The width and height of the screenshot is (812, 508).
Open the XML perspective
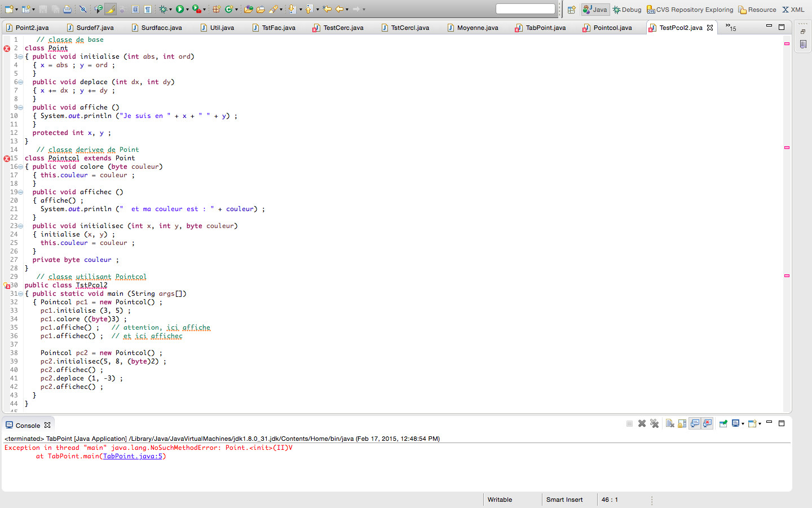click(793, 10)
